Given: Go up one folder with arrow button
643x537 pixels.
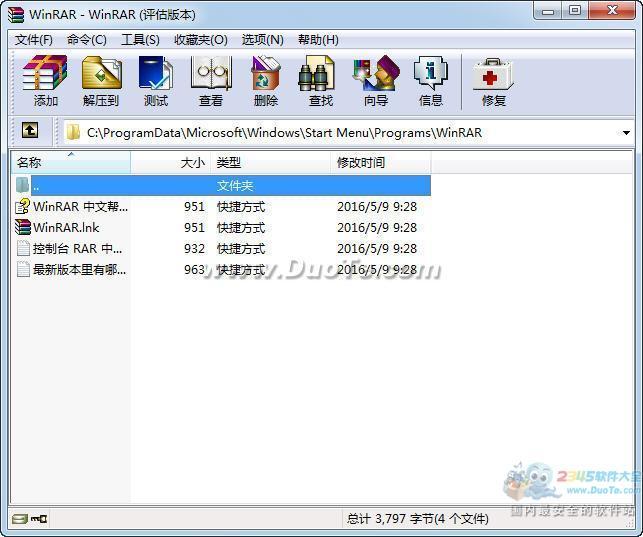Looking at the screenshot, I should click(x=30, y=131).
